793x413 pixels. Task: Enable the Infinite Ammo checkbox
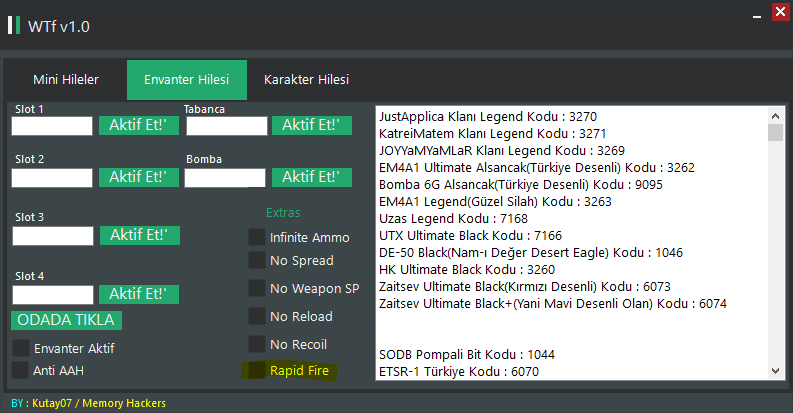click(x=257, y=237)
